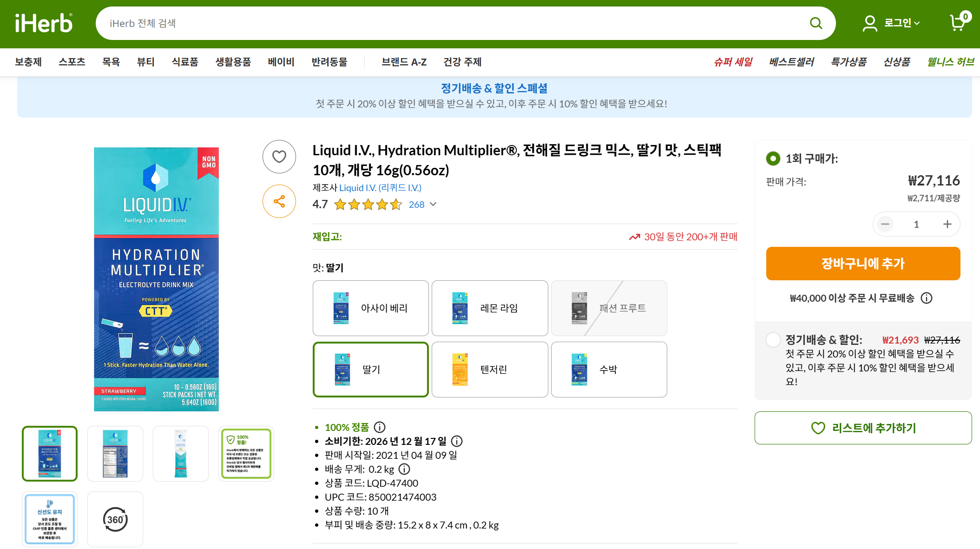Click info icon next to 100% 정품

tap(380, 427)
